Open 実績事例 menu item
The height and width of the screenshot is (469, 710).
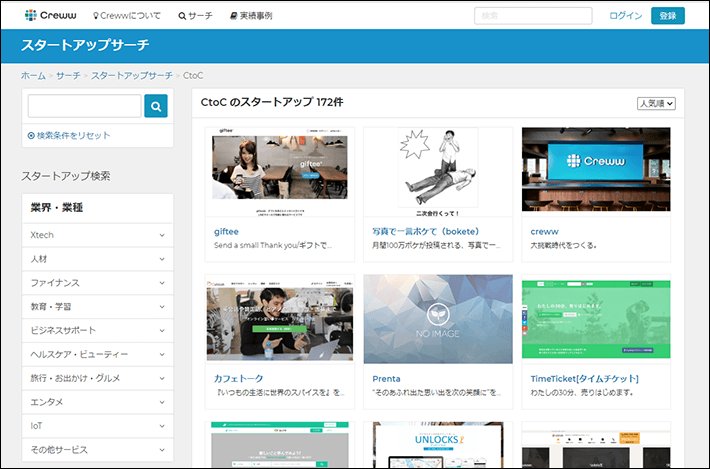click(x=251, y=16)
